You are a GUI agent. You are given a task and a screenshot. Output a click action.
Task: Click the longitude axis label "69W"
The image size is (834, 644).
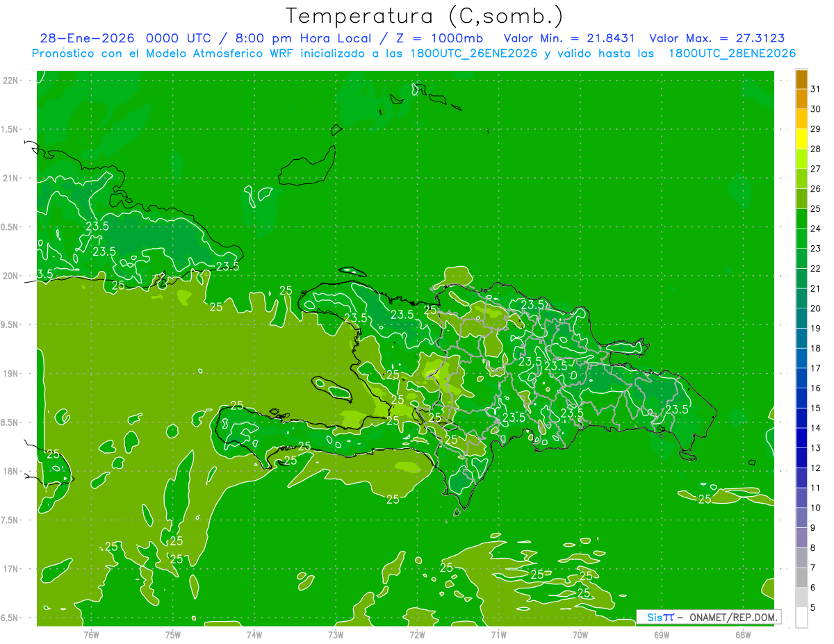[x=662, y=634]
